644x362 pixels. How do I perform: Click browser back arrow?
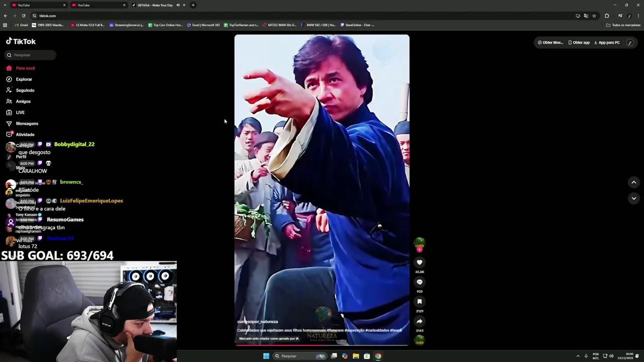pyautogui.click(x=6, y=16)
